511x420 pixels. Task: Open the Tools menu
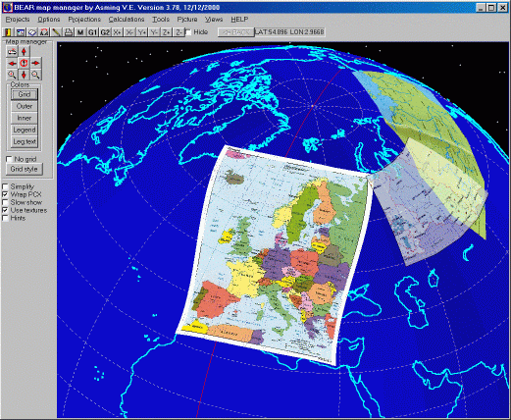click(161, 20)
